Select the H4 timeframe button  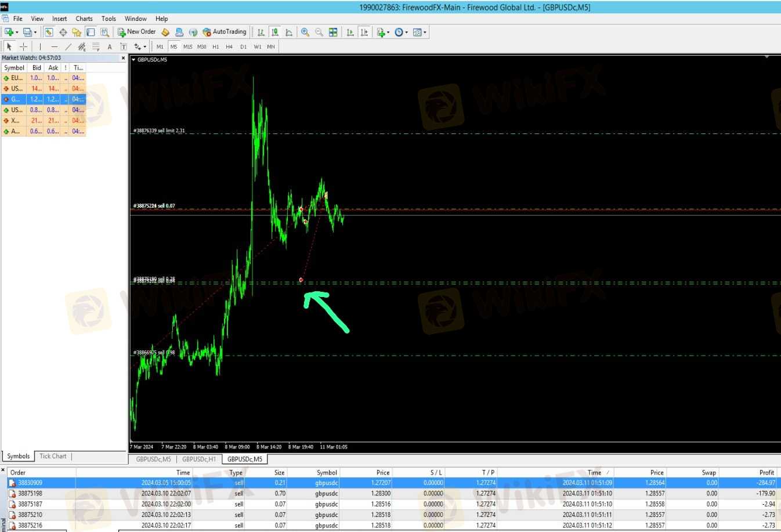pos(229,46)
